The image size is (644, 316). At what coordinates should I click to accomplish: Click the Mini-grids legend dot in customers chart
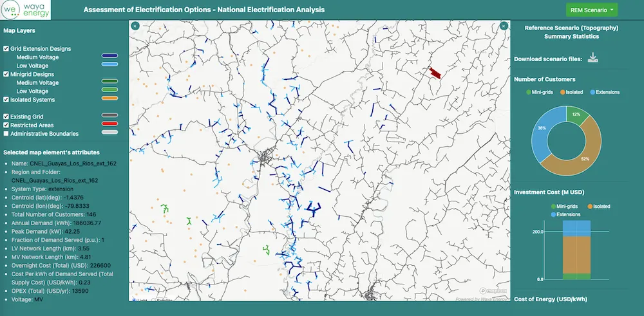click(529, 92)
